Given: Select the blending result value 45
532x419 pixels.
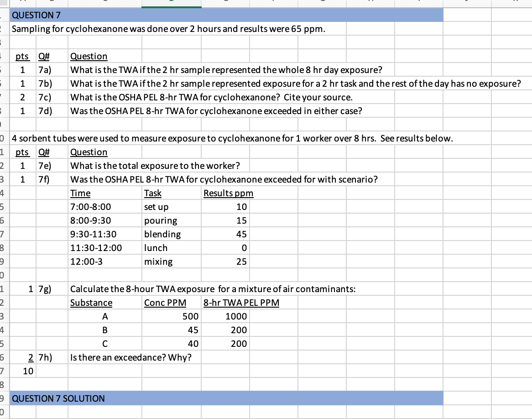Looking at the screenshot, I should 225,234.
